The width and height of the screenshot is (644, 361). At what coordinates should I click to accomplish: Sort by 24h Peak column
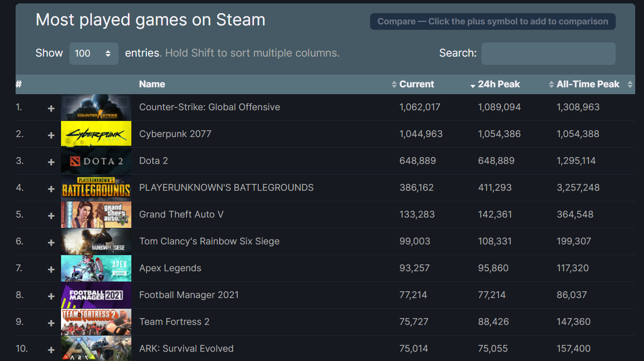499,84
